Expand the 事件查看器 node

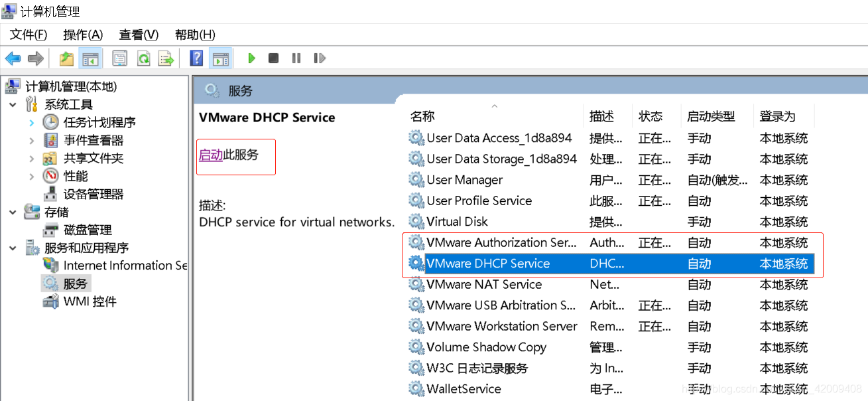31,141
